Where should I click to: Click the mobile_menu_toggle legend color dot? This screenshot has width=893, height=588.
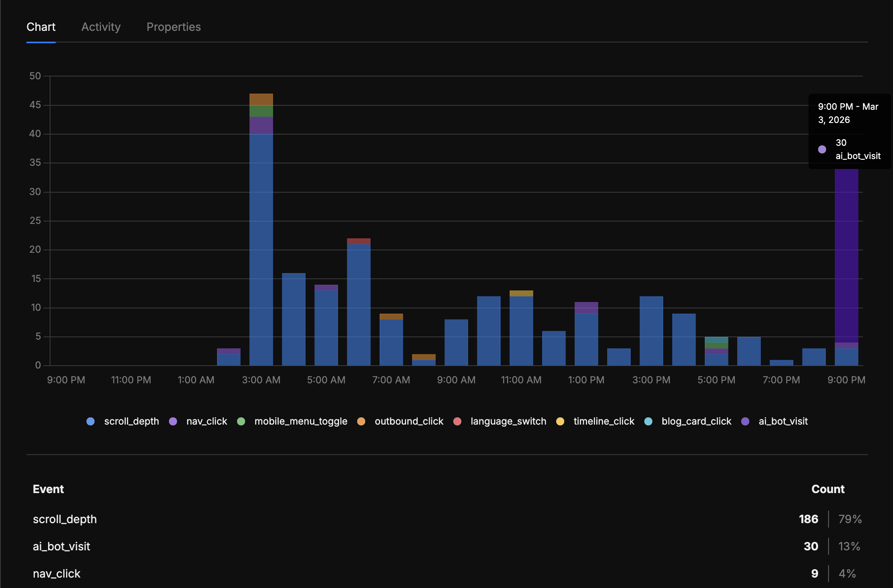[x=242, y=421]
